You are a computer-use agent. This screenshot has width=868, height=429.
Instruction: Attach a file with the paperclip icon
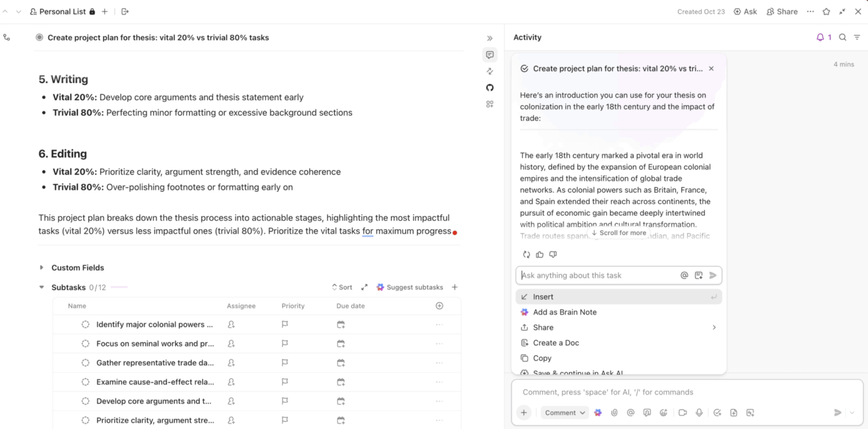[x=614, y=413]
